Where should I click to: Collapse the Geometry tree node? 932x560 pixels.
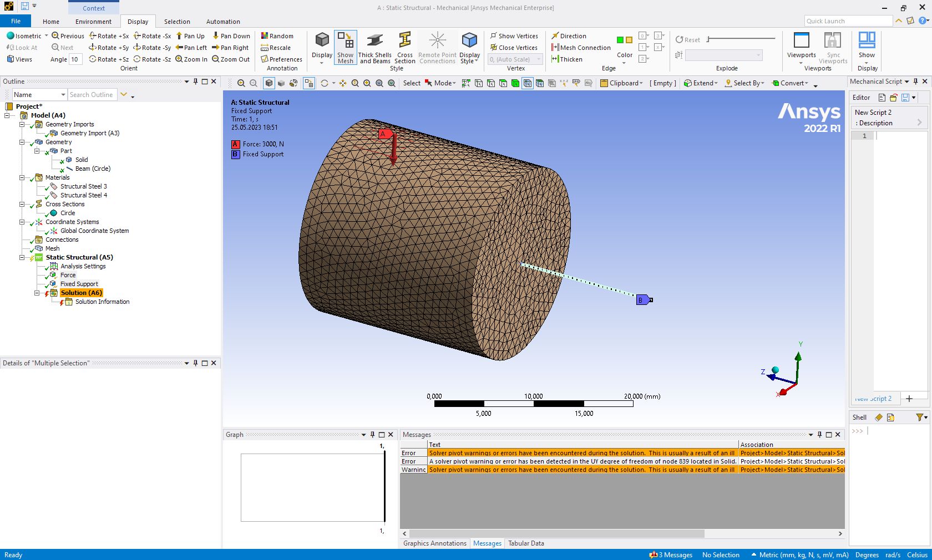point(22,142)
